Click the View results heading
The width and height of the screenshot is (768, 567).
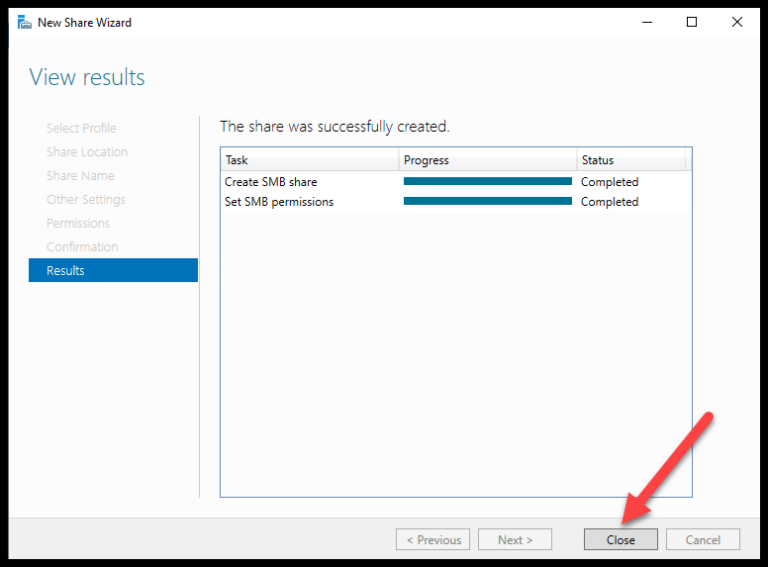point(87,77)
